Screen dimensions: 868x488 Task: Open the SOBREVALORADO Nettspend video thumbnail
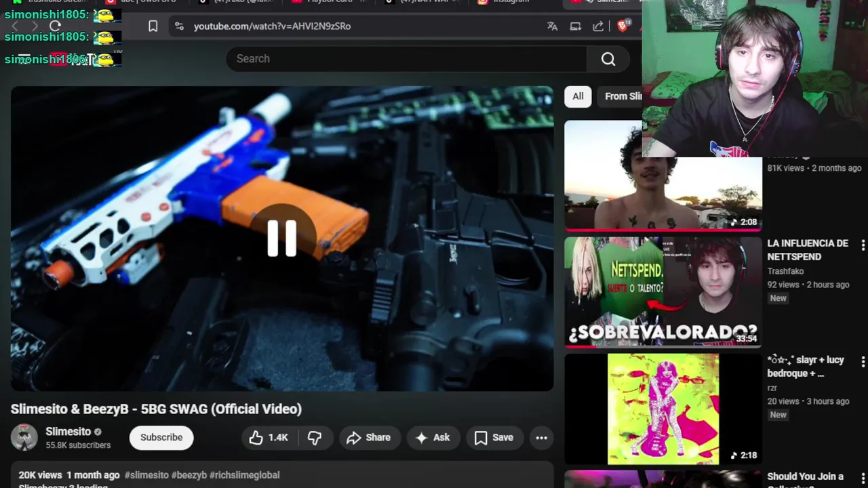663,292
